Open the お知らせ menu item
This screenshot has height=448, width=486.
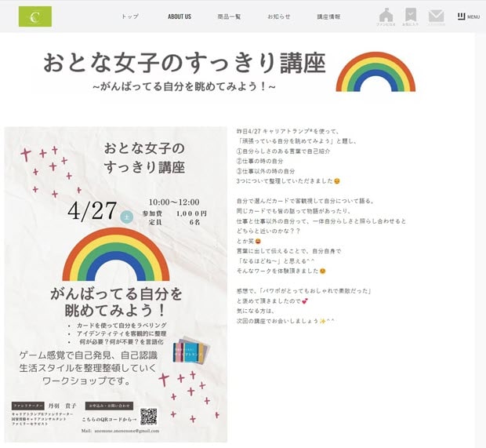(x=278, y=16)
